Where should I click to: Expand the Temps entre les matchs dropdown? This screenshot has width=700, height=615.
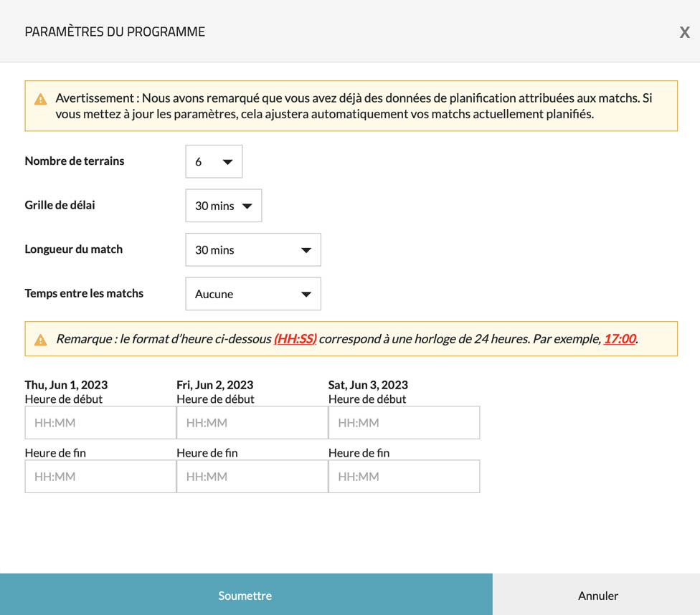[252, 294]
